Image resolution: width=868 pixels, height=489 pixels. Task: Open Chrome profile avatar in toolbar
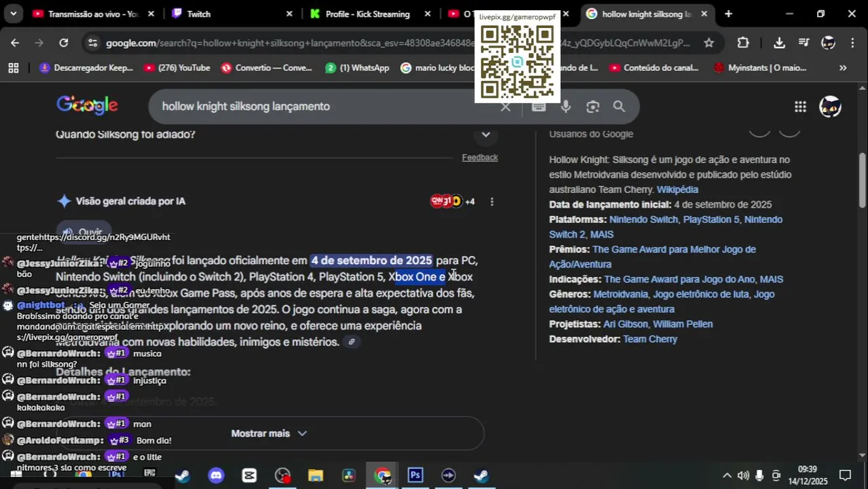(828, 43)
